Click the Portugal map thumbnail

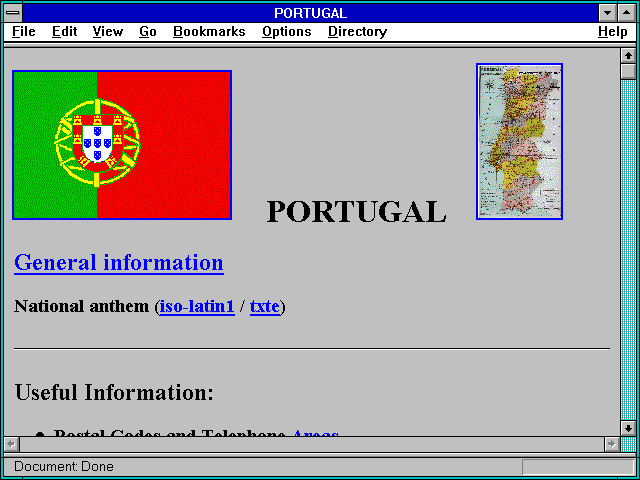519,141
